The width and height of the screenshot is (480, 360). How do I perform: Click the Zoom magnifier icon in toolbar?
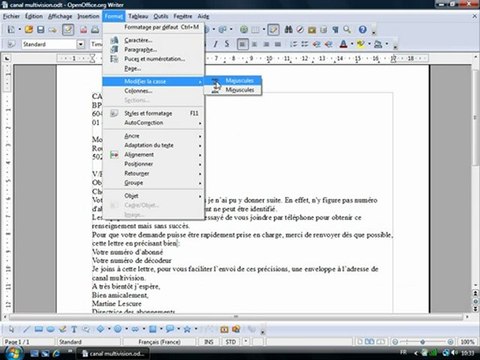(x=347, y=30)
